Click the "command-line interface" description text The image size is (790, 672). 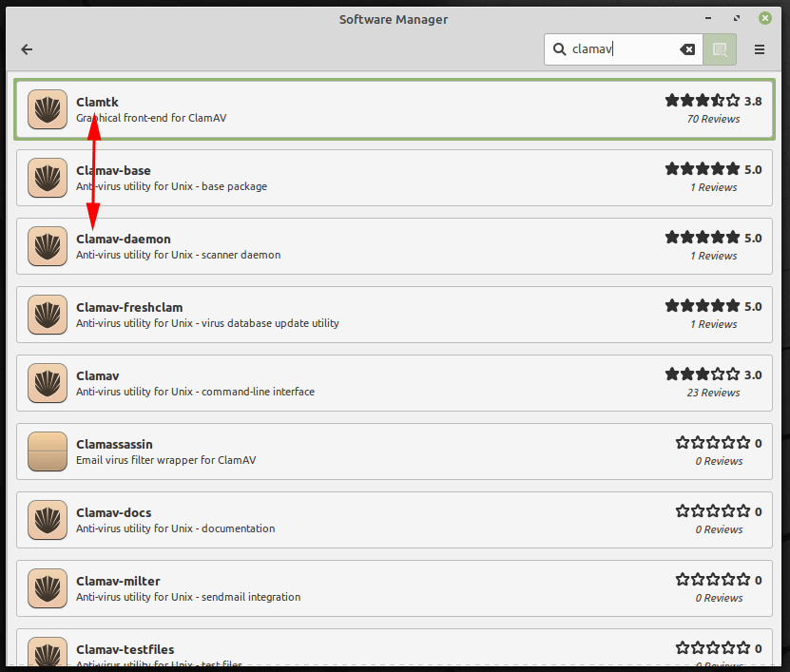[258, 393]
